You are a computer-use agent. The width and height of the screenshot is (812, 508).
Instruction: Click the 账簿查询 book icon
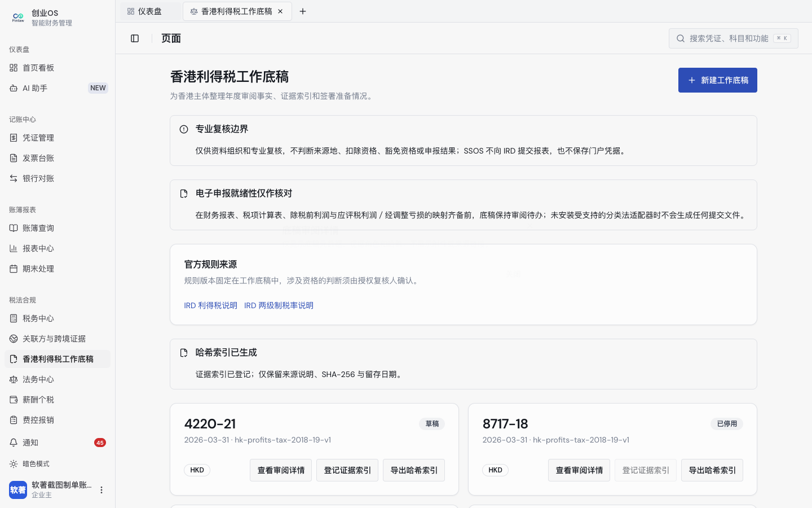(x=14, y=228)
